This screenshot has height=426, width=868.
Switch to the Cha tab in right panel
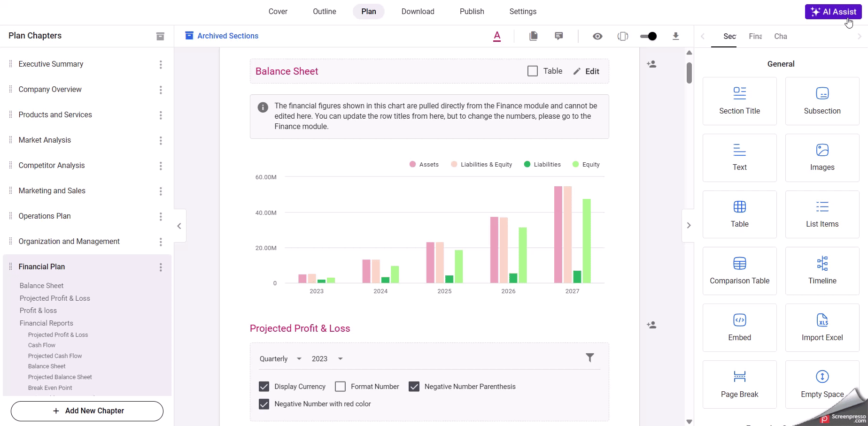click(781, 36)
